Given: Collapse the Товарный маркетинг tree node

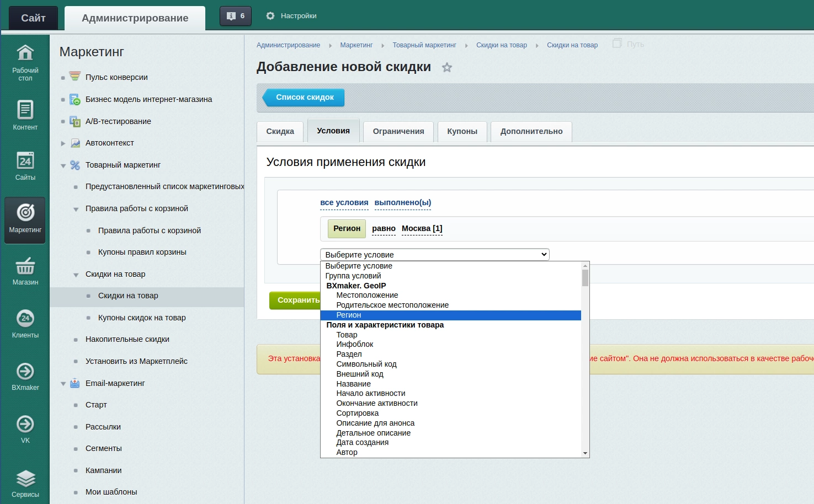Looking at the screenshot, I should 63,165.
